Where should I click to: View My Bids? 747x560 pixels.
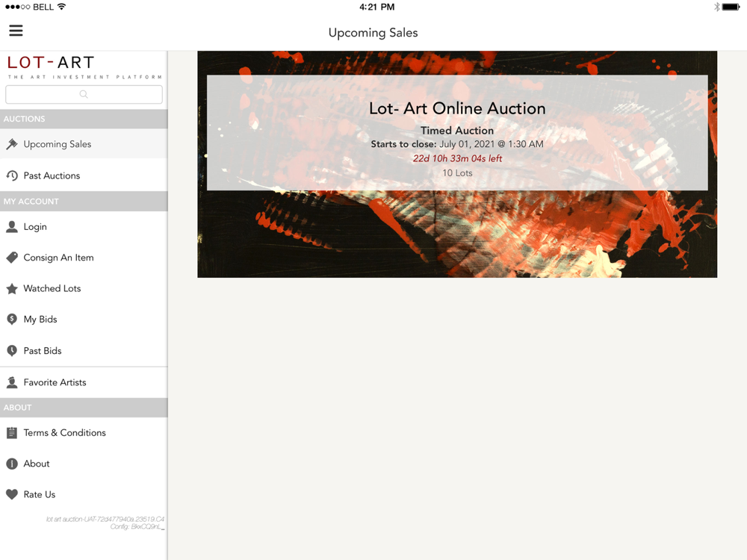84,320
